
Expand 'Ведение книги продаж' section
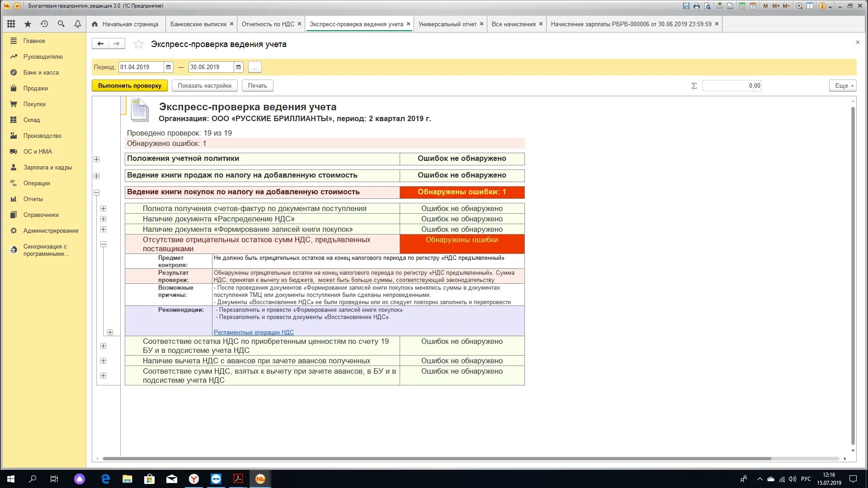(96, 176)
